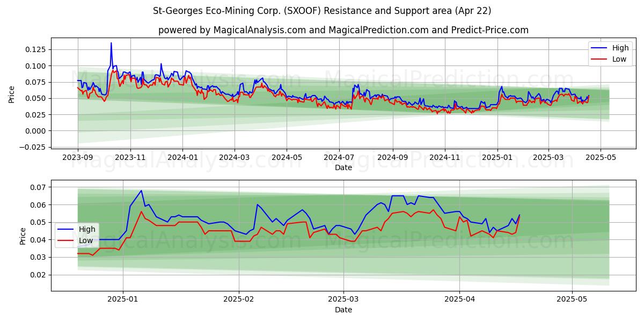Screen dimensions: 644x322
Task: Click the 2024-09 x-axis tick label
Action: click(392, 157)
